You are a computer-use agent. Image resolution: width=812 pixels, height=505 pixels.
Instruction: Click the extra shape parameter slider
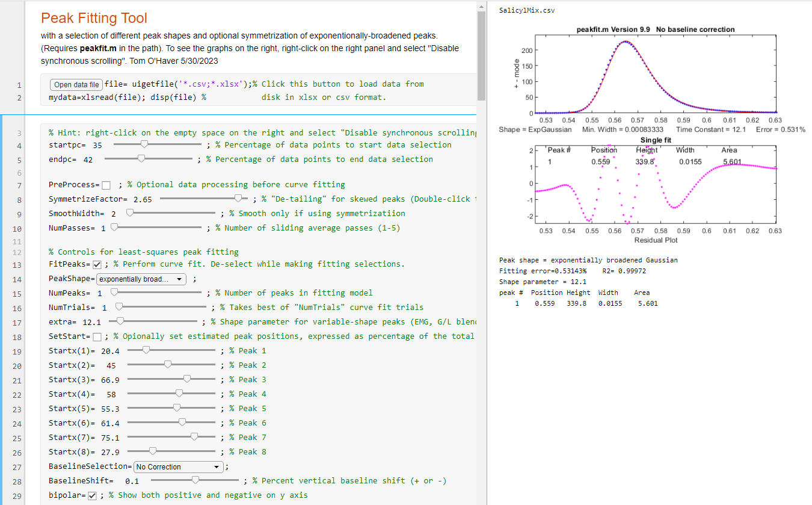120,321
